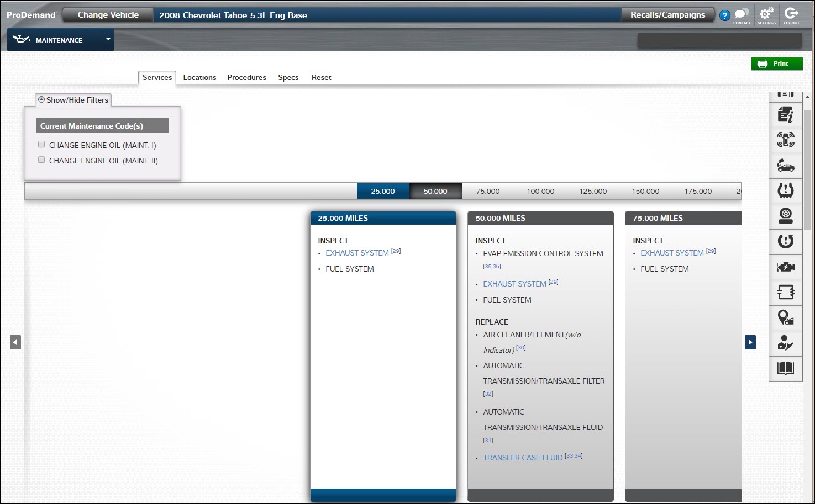This screenshot has height=504, width=815.
Task: Switch to the Procedures tab
Action: pos(246,78)
